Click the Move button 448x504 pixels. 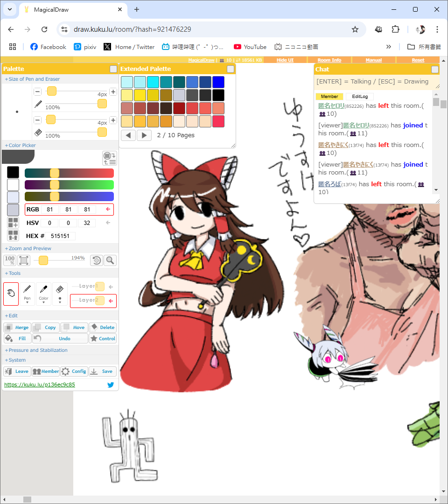pyautogui.click(x=74, y=328)
